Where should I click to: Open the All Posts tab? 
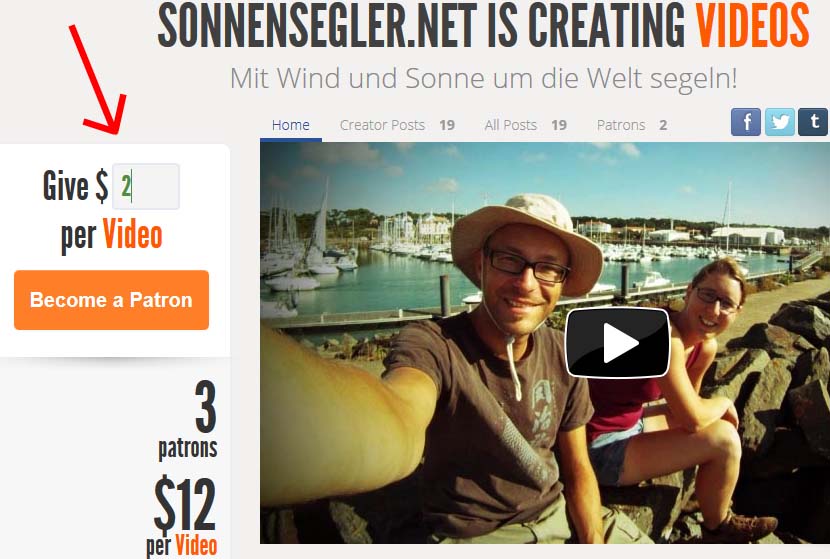pos(525,125)
